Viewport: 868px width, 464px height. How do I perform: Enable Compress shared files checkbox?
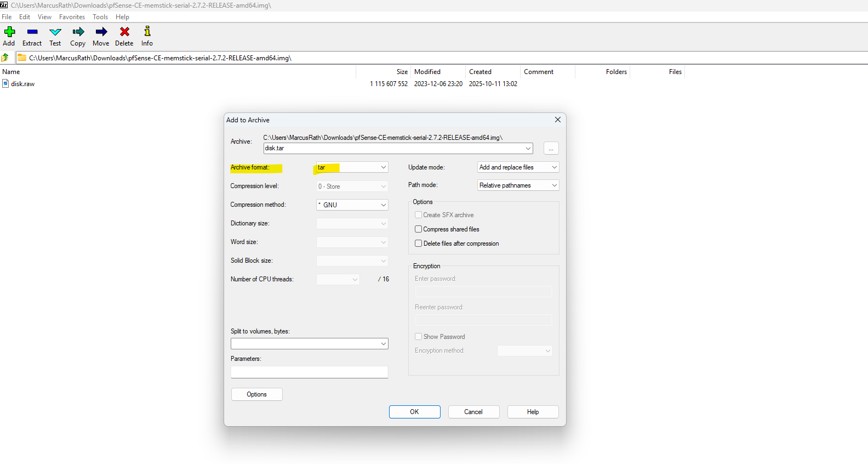419,229
